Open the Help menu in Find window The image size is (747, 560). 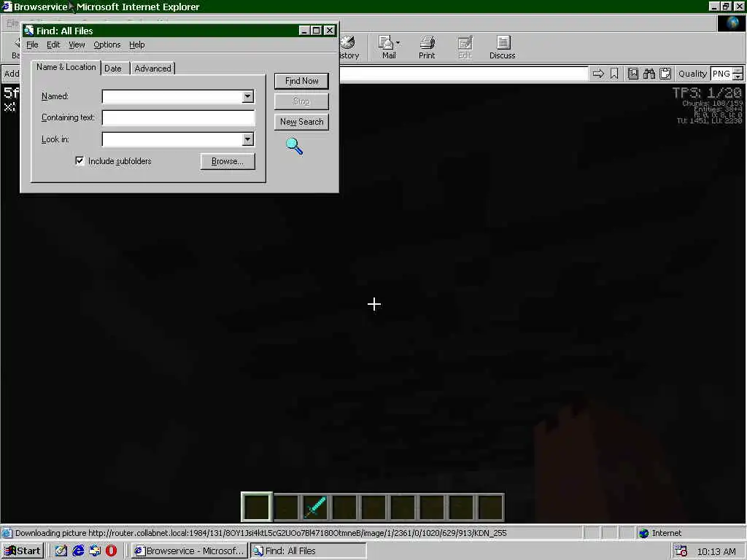pyautogui.click(x=136, y=44)
